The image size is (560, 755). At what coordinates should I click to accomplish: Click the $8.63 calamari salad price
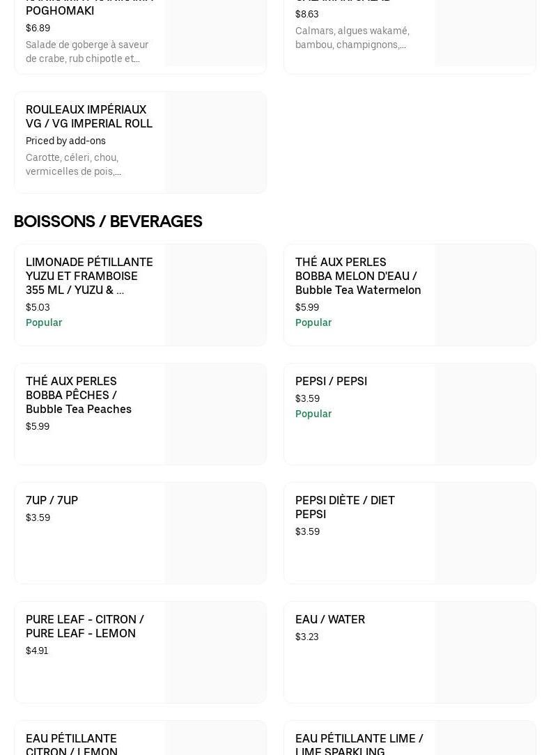click(x=307, y=14)
